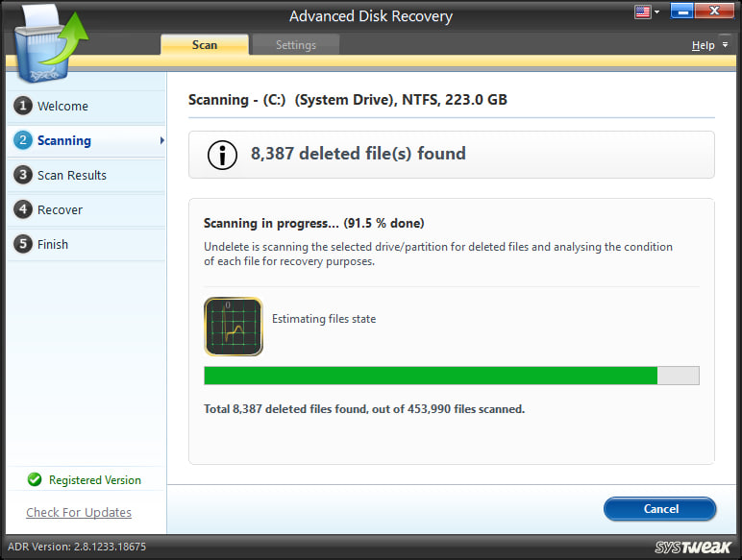Screen dimensions: 742x560
Task: Go to the Finish step
Action: point(87,244)
